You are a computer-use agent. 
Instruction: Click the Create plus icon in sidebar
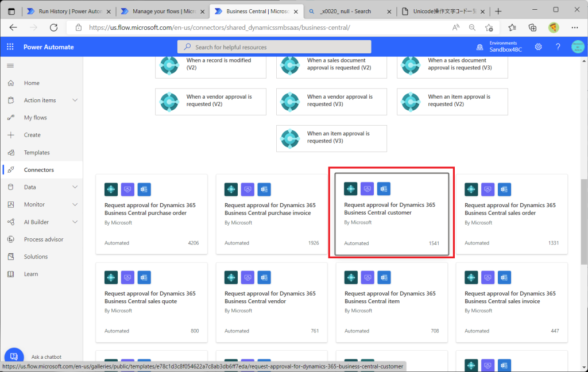[x=11, y=135]
